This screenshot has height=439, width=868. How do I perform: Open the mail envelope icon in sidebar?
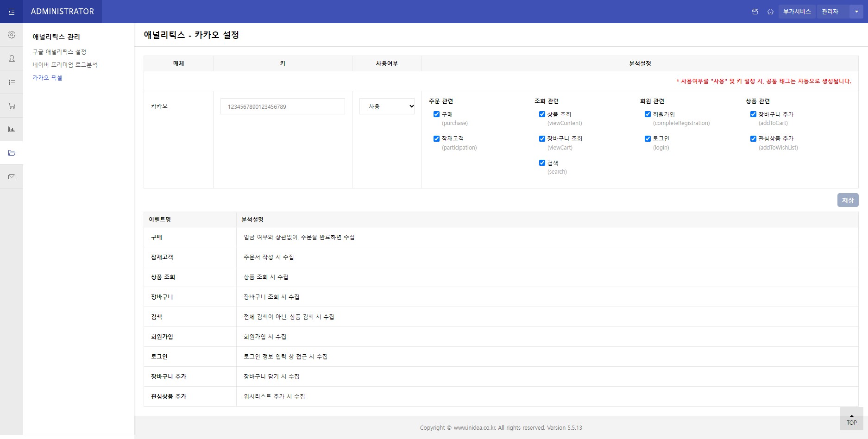12,176
